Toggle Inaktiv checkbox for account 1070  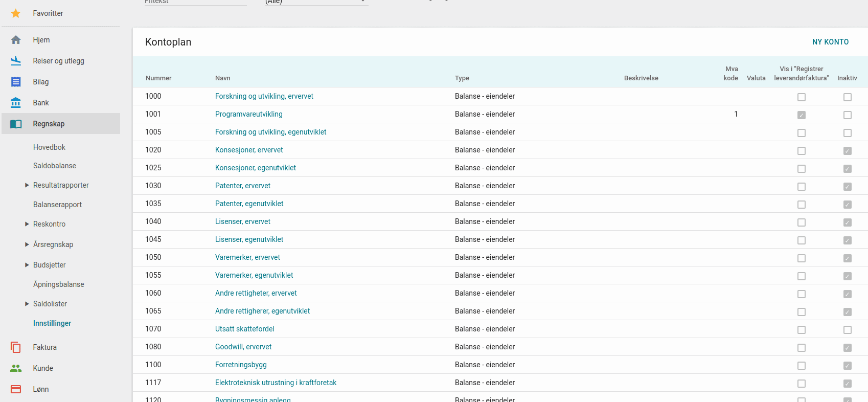848,330
